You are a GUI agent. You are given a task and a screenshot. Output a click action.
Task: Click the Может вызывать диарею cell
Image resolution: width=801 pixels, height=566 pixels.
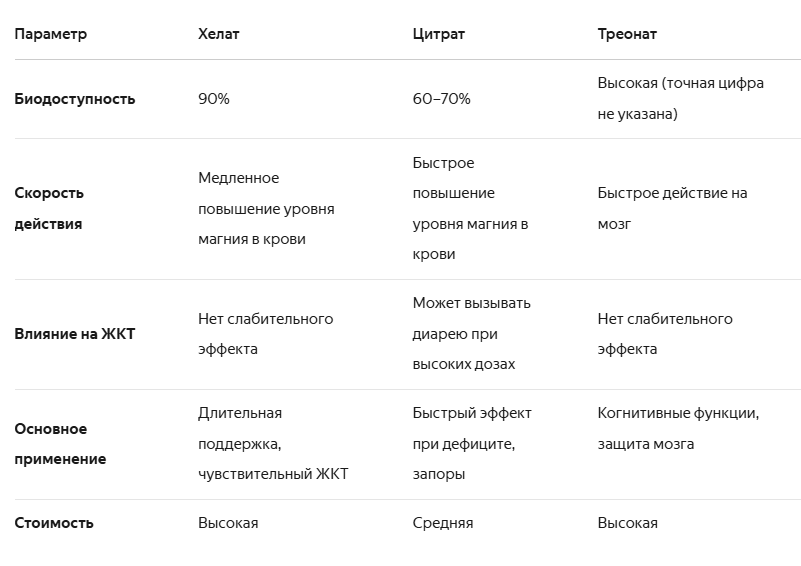click(x=471, y=334)
